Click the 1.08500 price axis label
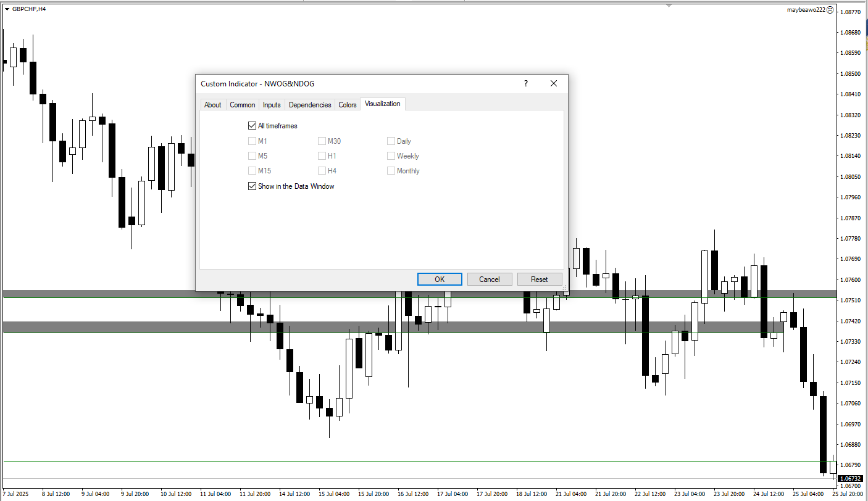The image size is (868, 501). click(x=851, y=73)
